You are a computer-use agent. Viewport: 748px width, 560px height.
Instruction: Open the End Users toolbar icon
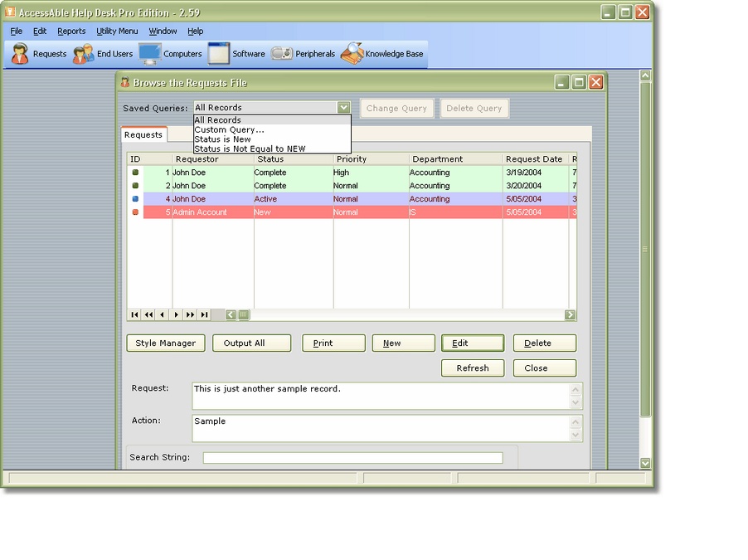click(x=84, y=53)
